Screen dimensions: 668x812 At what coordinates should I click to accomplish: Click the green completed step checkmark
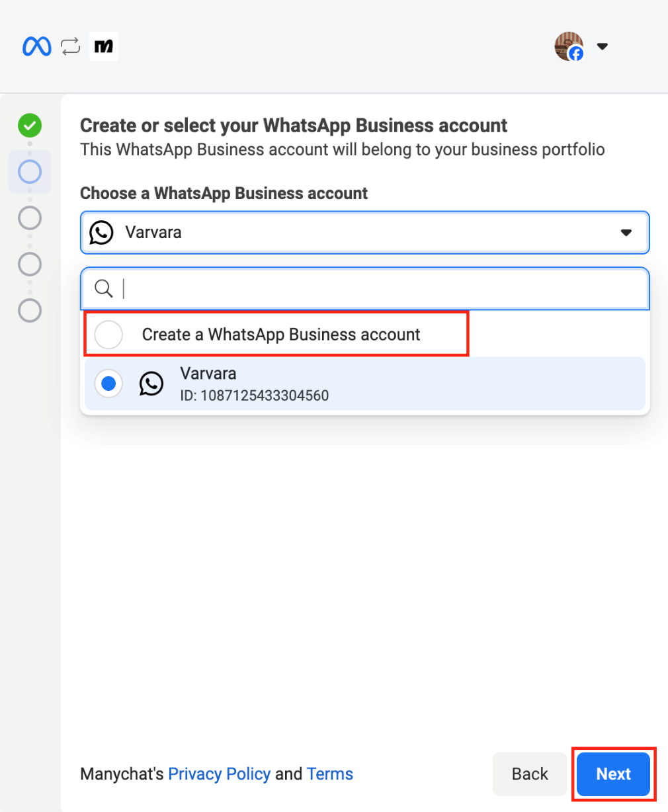(x=30, y=125)
